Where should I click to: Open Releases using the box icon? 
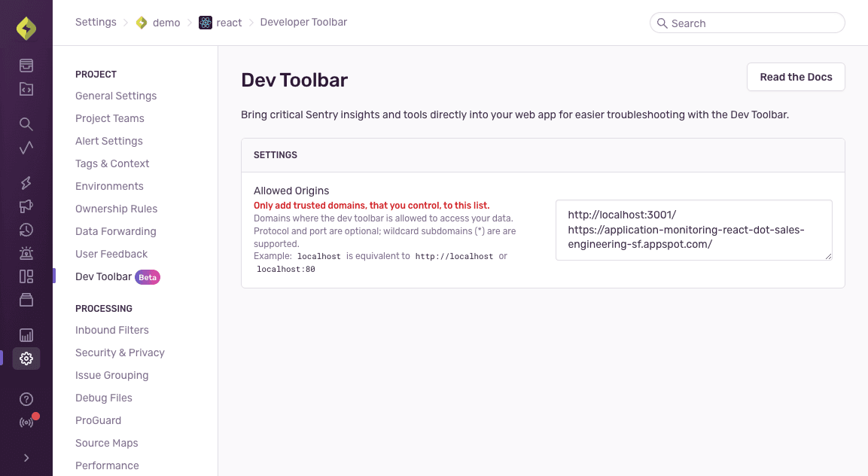(26, 300)
